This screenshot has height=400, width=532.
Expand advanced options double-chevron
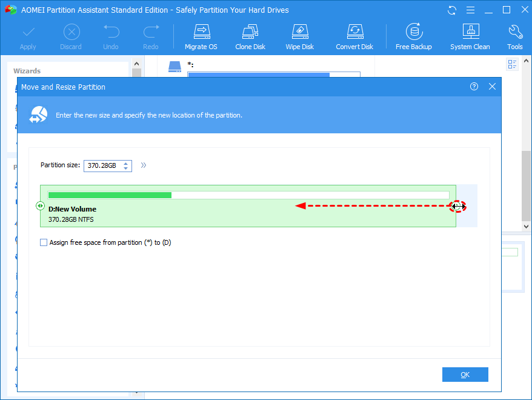(144, 165)
